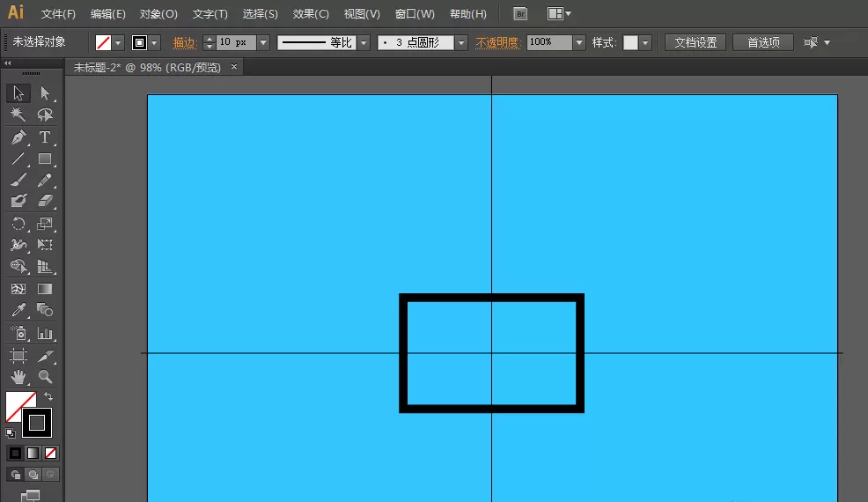This screenshot has width=868, height=502.
Task: Select the Hand tool
Action: [18, 377]
